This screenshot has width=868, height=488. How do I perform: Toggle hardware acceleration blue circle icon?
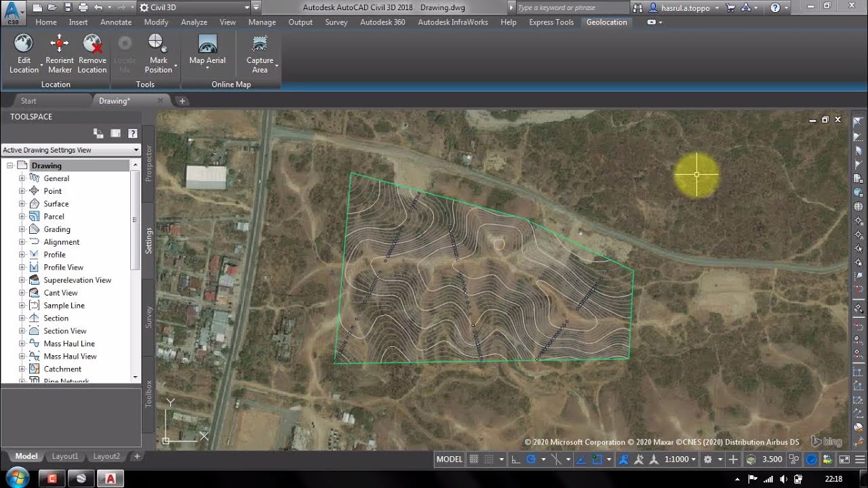[x=811, y=459]
